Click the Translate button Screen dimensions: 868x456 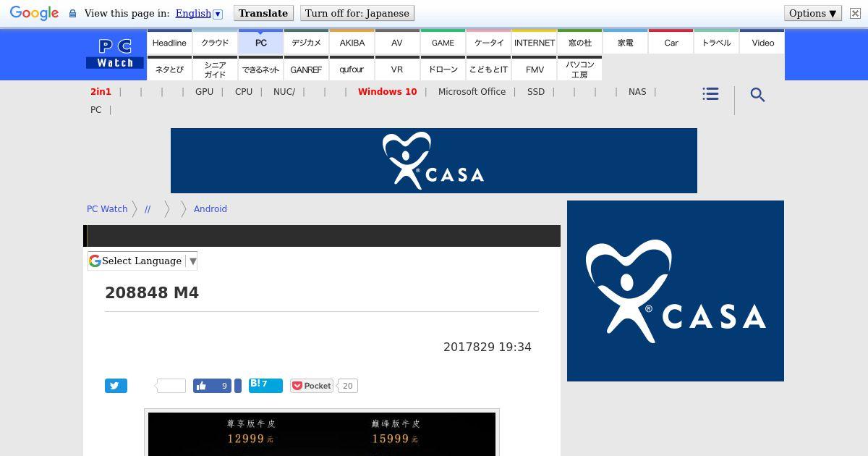click(263, 13)
